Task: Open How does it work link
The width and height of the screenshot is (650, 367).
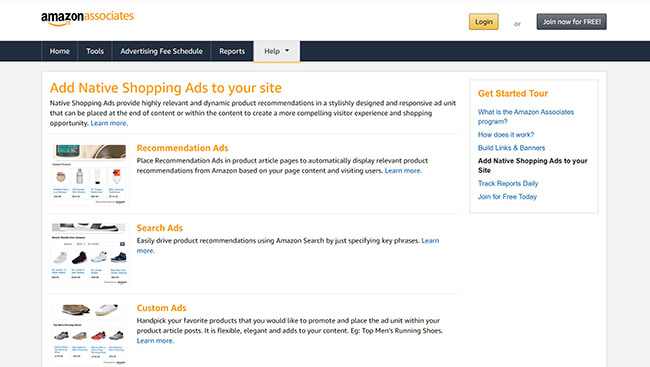Action: tap(506, 135)
